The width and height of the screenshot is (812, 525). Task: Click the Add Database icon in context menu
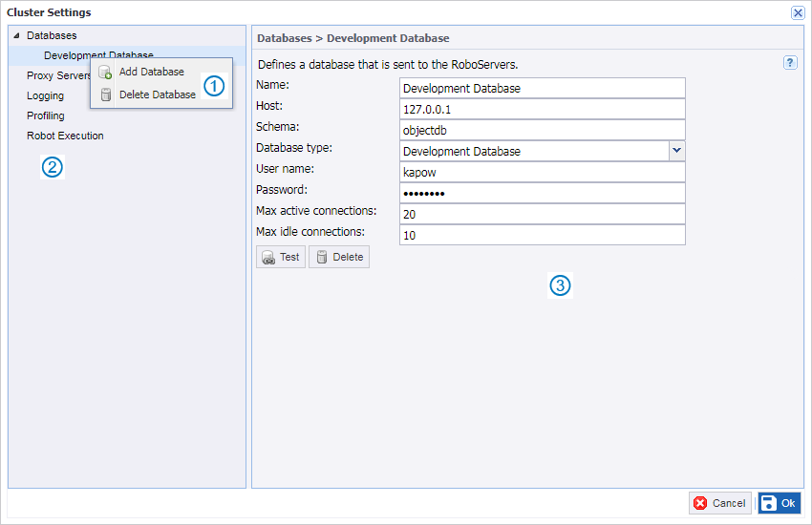coord(106,73)
